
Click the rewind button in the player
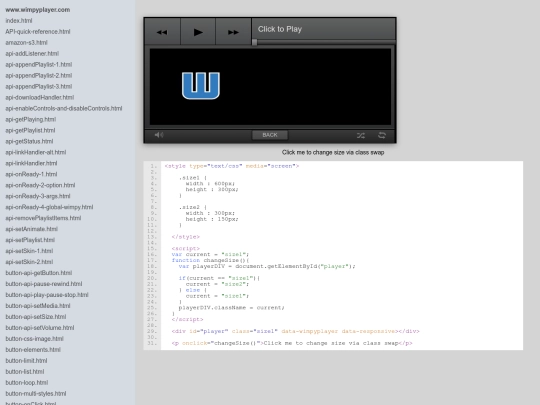coord(163,32)
